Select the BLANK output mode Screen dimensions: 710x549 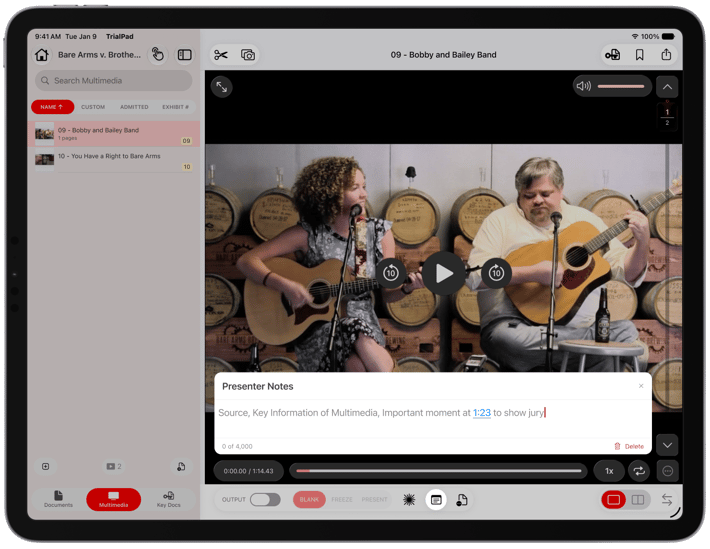(309, 500)
